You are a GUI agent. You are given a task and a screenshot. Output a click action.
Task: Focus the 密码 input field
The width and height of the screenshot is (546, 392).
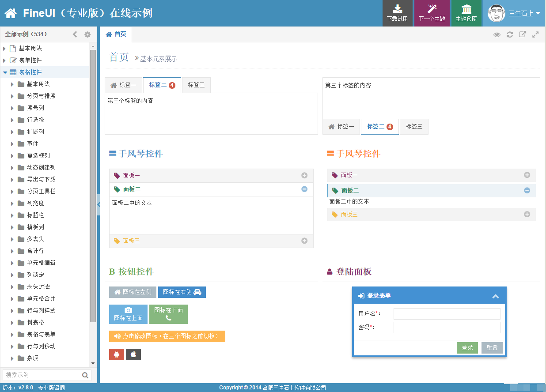447,328
